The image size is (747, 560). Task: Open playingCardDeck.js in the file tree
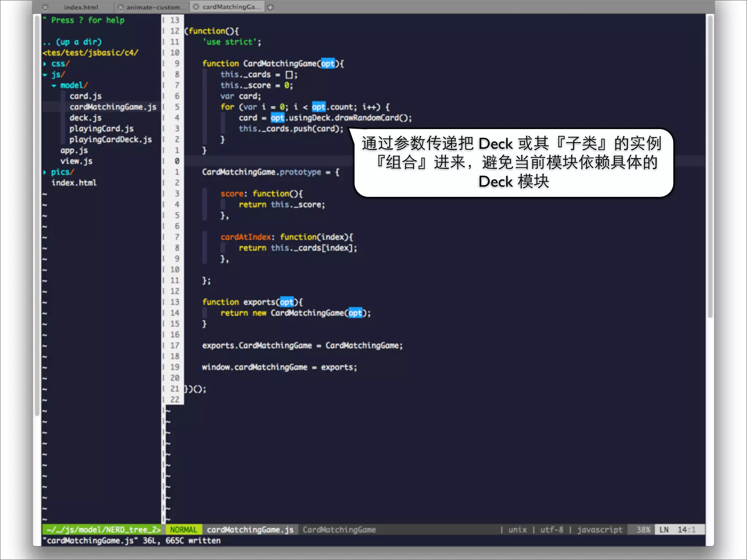coord(111,140)
